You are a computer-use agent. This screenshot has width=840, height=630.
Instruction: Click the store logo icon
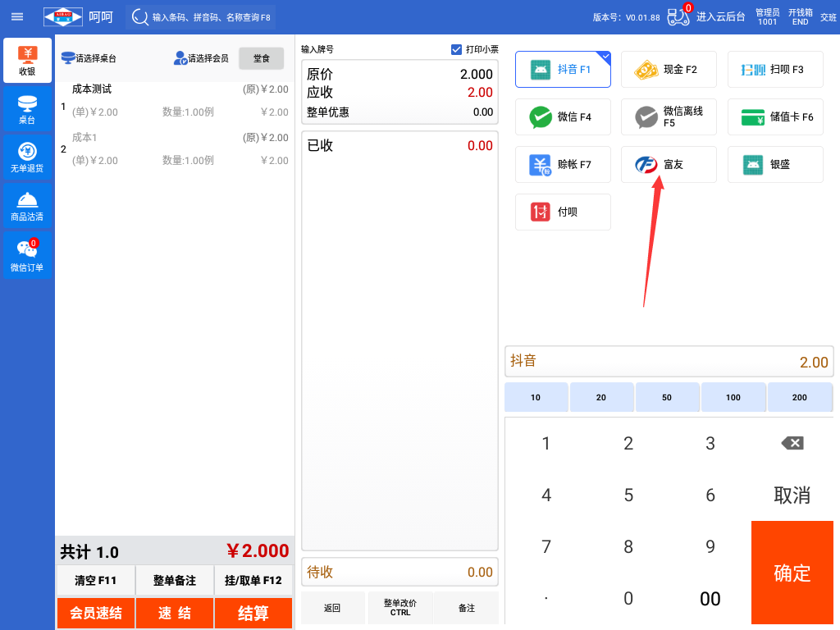click(x=63, y=16)
